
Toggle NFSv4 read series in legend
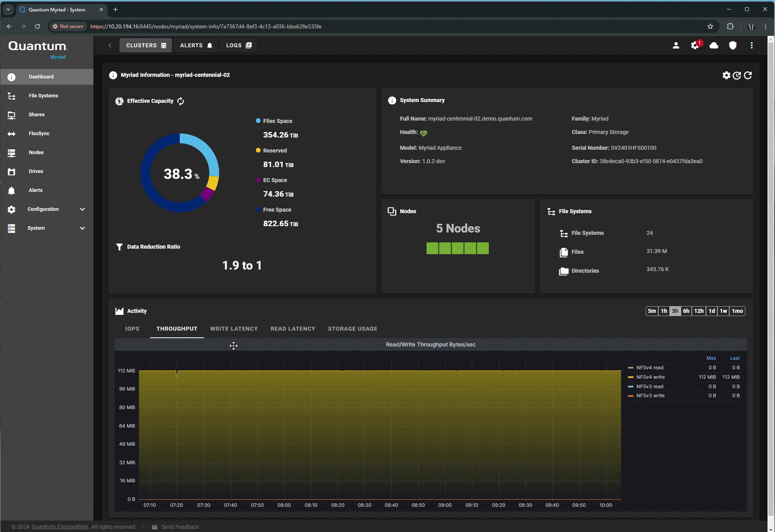point(650,368)
